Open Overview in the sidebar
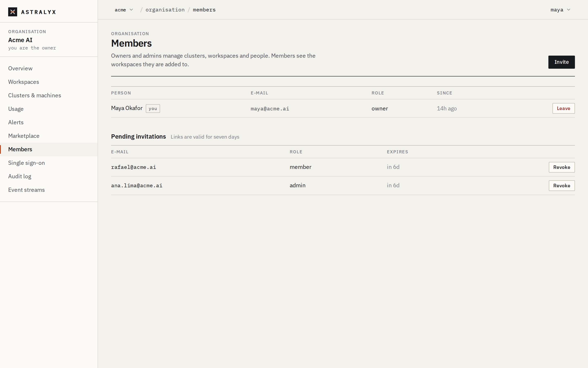 tap(49, 68)
